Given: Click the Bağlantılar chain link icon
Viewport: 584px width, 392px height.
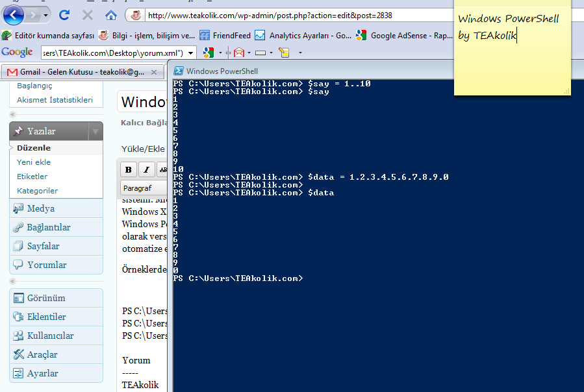Looking at the screenshot, I should (x=18, y=227).
